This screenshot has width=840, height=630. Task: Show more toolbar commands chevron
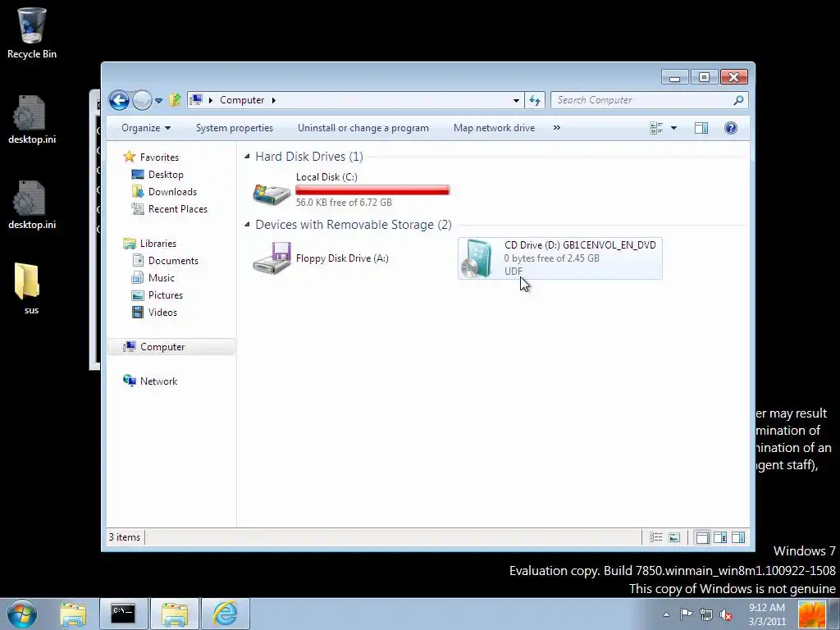557,127
